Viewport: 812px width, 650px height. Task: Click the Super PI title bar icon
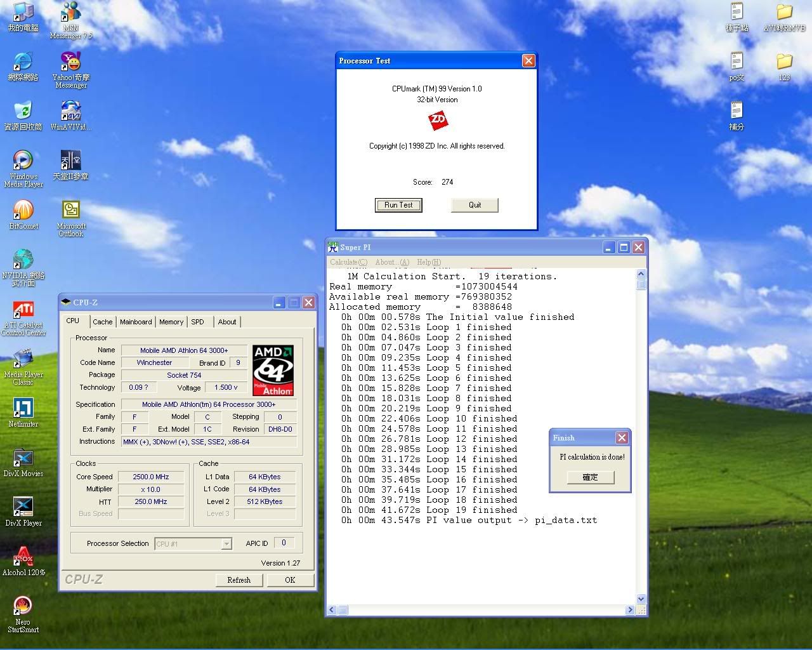(332, 247)
